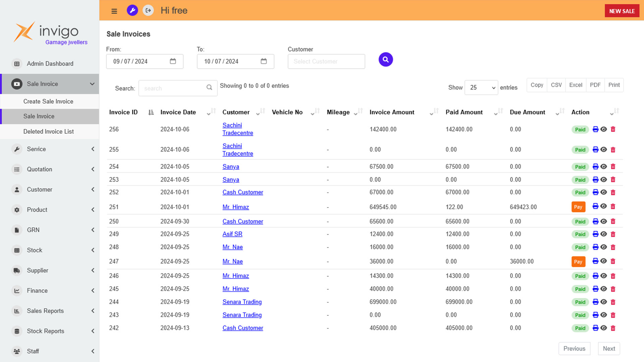
Task: View invoice 255 with eye icon
Action: point(603,149)
